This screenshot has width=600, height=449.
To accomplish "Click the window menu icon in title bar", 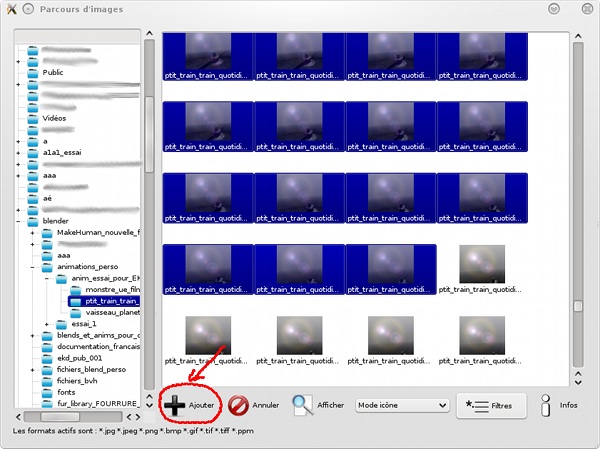I will [11, 9].
